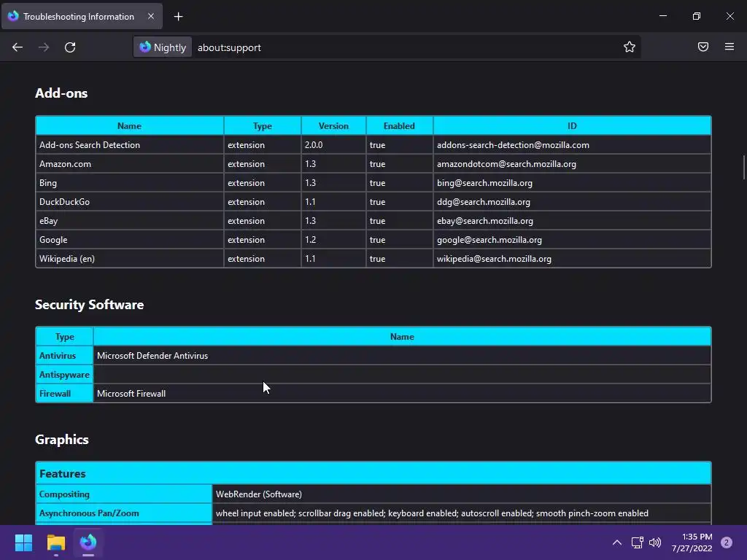Click the Antivirus row label
The image size is (747, 560).
point(64,356)
